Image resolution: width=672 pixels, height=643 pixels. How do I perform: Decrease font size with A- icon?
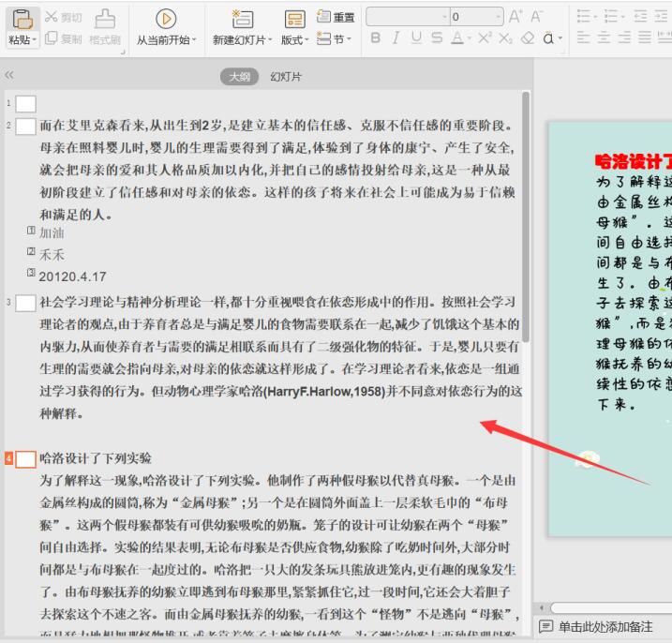tap(537, 17)
